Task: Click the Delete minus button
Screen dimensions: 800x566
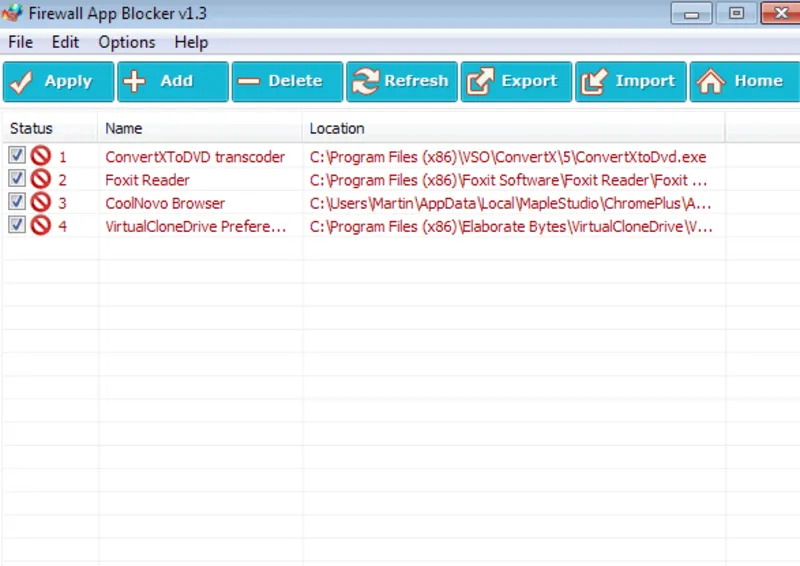Action: (x=287, y=82)
